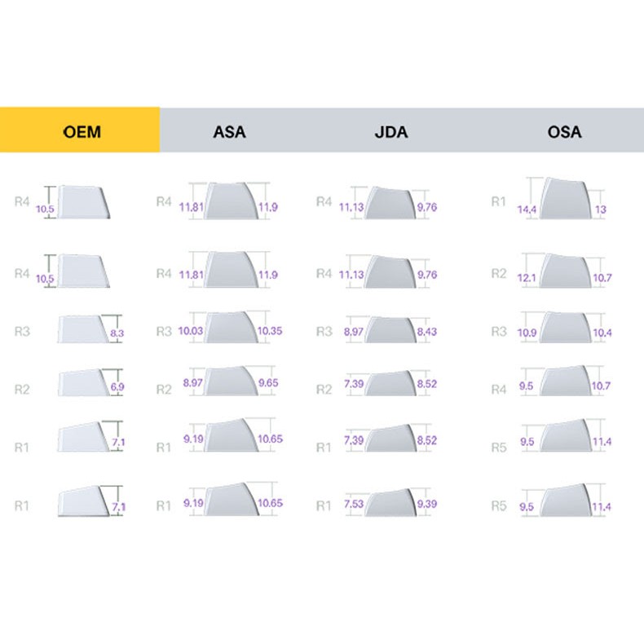Select the OEM profile tab

coord(80,130)
